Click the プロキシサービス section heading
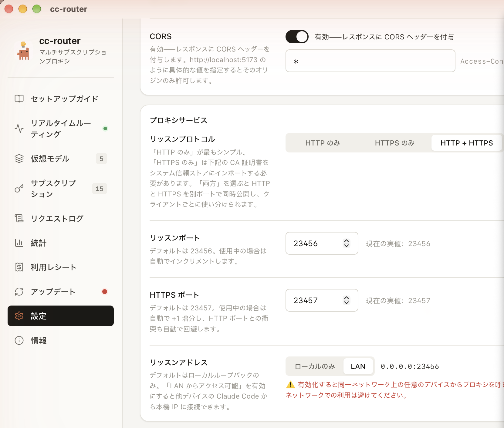Screen dimensions: 504x428 pyautogui.click(x=178, y=120)
